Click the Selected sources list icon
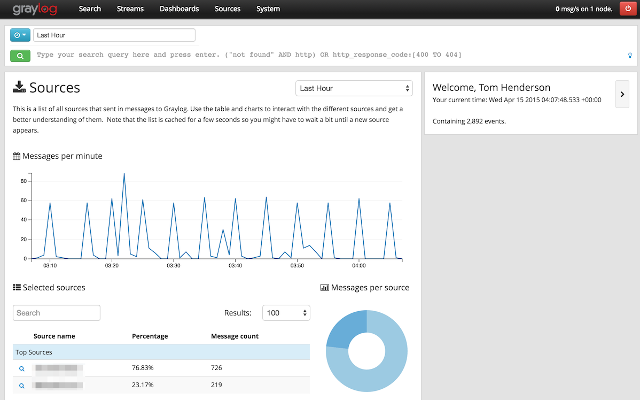 (16, 287)
